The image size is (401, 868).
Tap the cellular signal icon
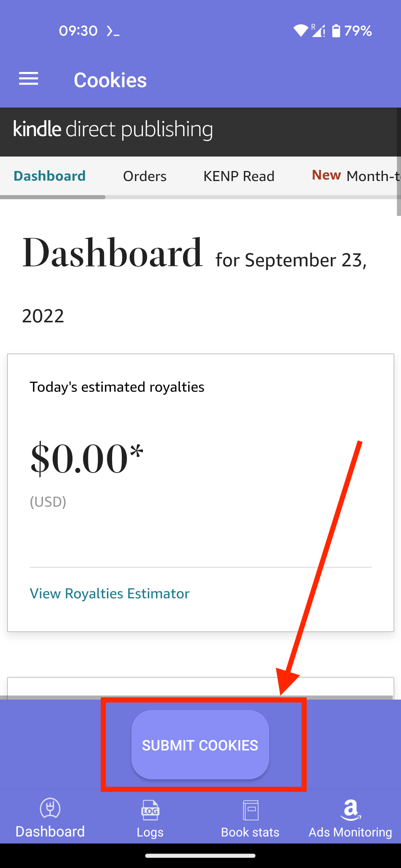[x=318, y=31]
